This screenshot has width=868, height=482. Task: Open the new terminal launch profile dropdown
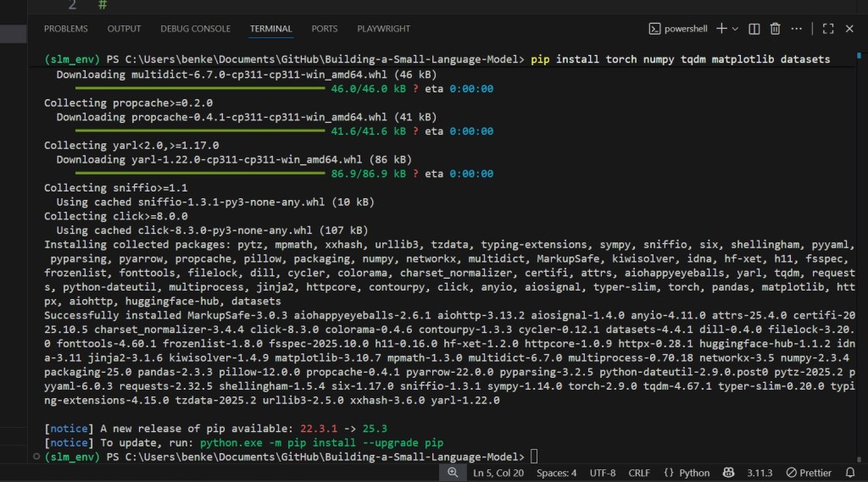click(735, 29)
